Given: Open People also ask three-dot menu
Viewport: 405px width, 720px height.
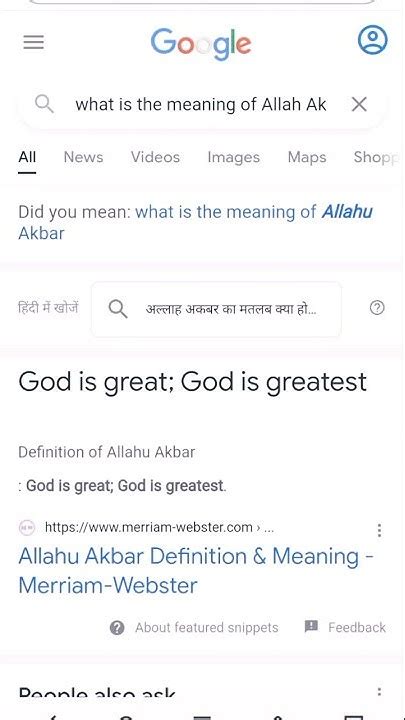Looking at the screenshot, I should click(x=379, y=692).
